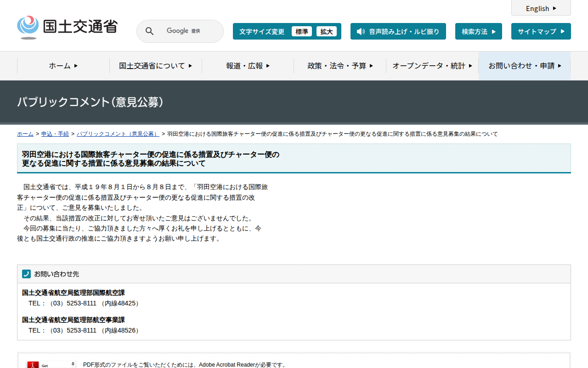Click the speaker icon for 音声読み上げ
Screen dimensions: 588x368
pyautogui.click(x=361, y=31)
